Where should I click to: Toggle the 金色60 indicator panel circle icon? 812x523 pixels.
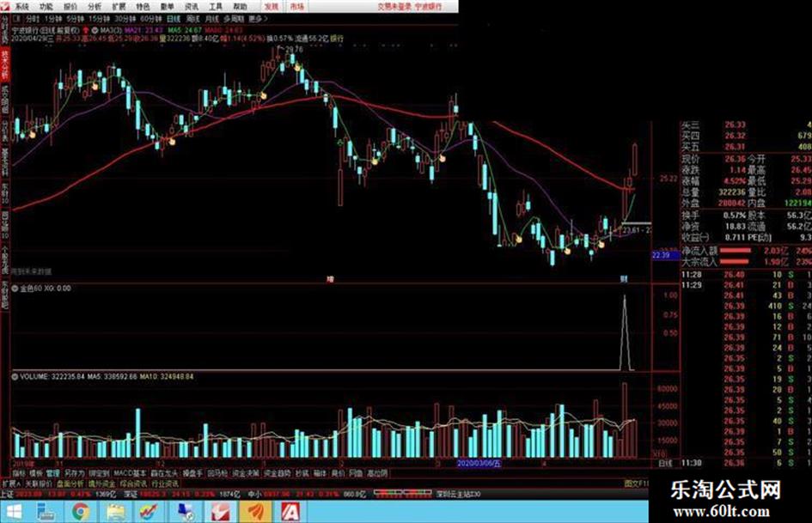(15, 289)
